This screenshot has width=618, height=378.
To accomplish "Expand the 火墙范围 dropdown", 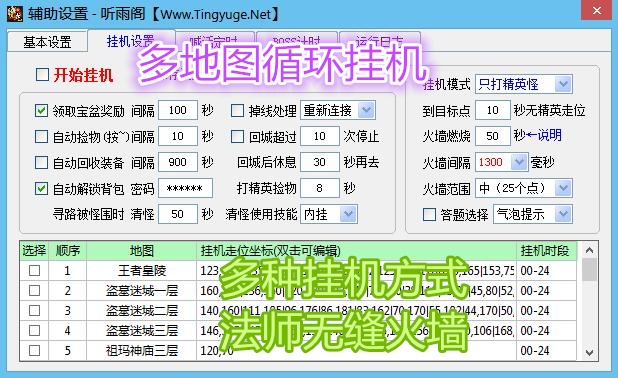I will point(523,188).
